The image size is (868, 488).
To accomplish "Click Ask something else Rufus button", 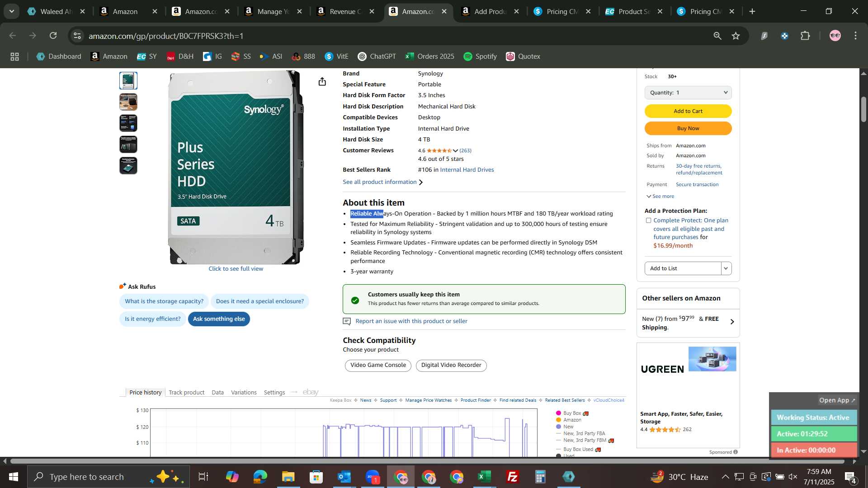I will click(x=219, y=319).
